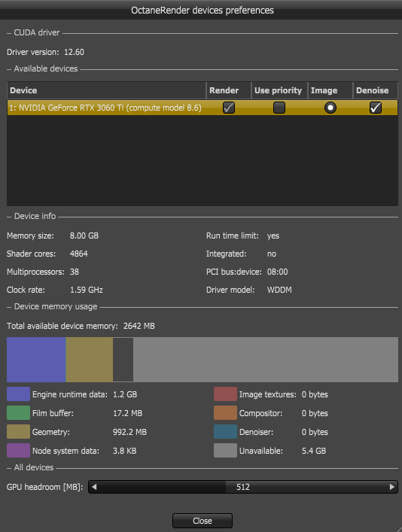Click the Driver model WDDM value
402x532 pixels.
click(x=279, y=290)
